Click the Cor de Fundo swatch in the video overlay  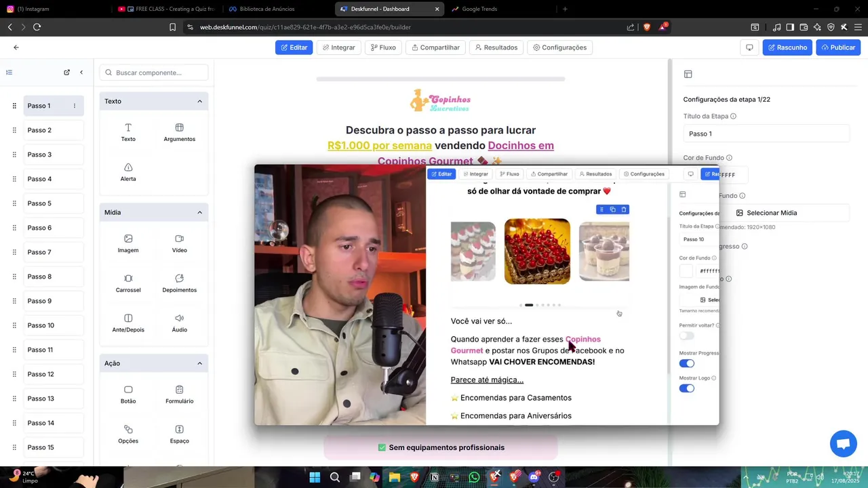tap(686, 271)
